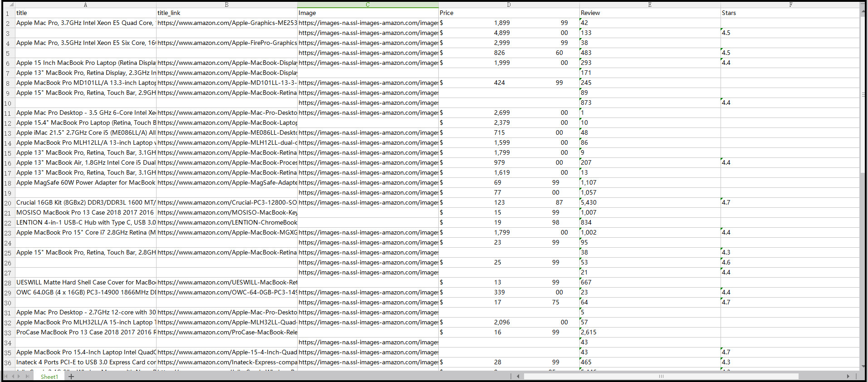The image size is (868, 382).
Task: Click the horizontal scrollbar thumb
Action: tap(661, 376)
